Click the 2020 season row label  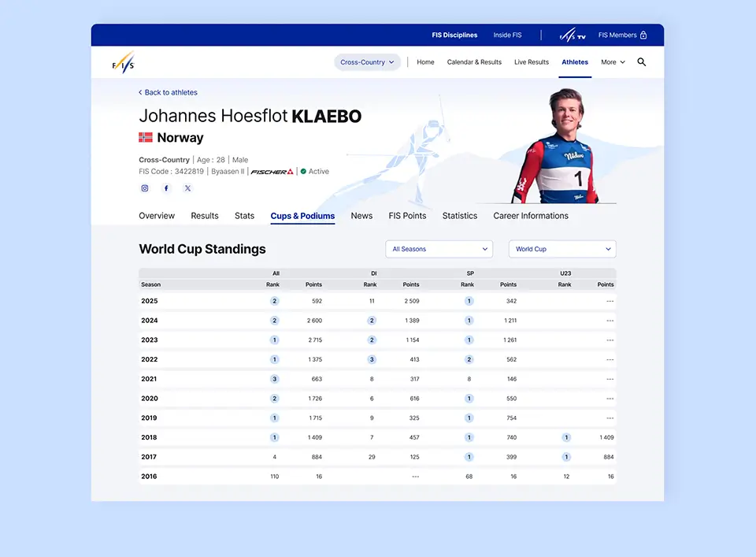coord(150,399)
